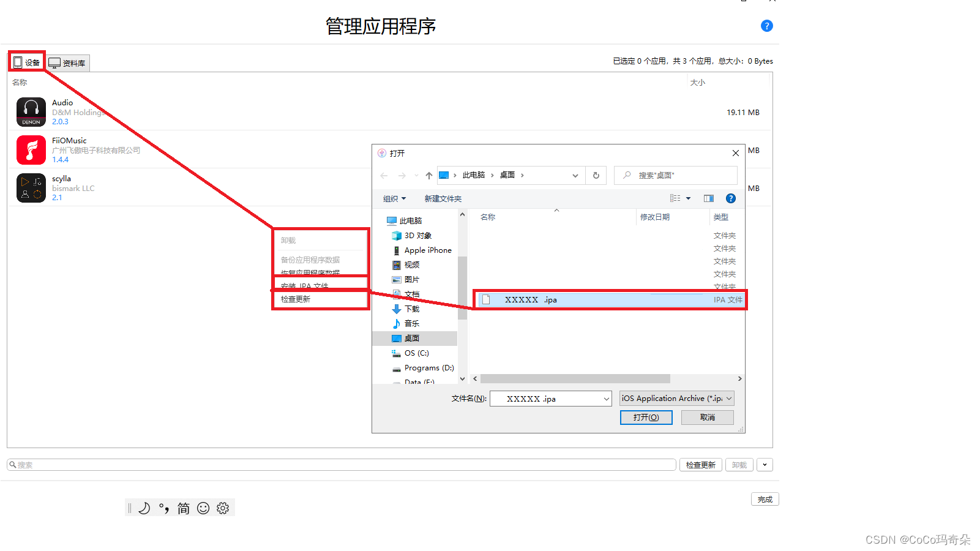Switch to the 设备 tab
This screenshot has height=551, width=980.
(x=27, y=62)
